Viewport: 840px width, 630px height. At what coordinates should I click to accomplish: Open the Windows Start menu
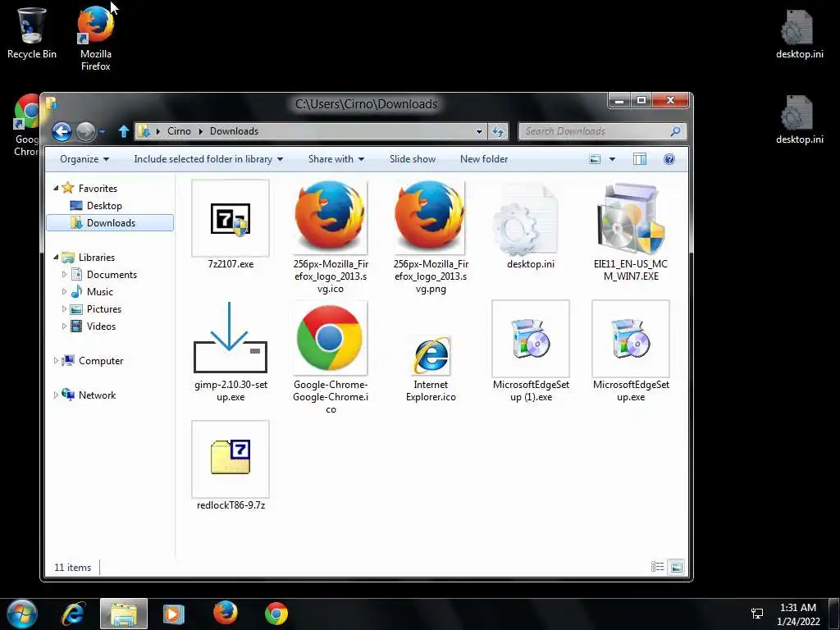tap(22, 614)
